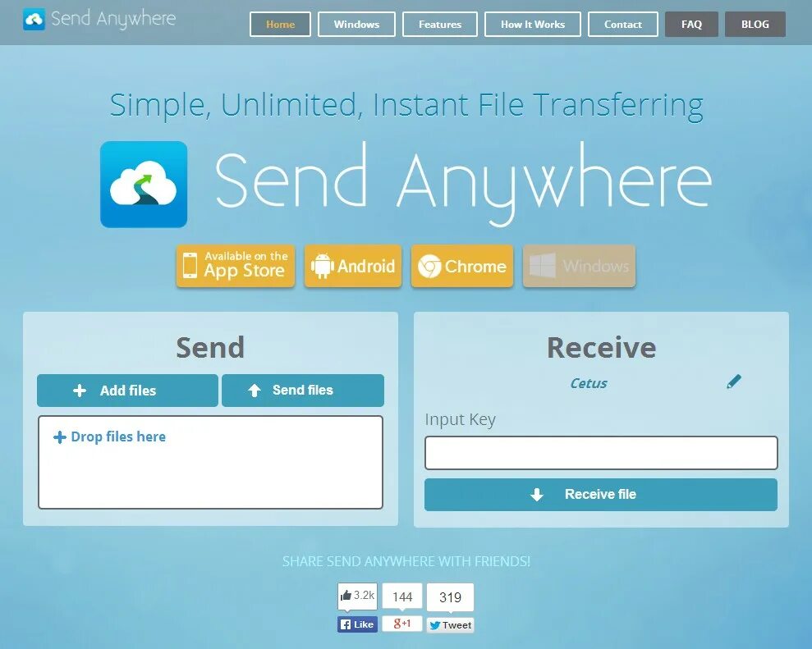The image size is (812, 649).
Task: Click the Share Send Anywhere With Friends text
Action: pyautogui.click(x=406, y=561)
